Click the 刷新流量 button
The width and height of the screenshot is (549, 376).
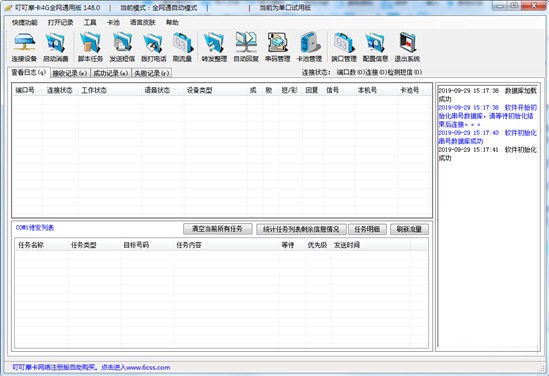[409, 229]
